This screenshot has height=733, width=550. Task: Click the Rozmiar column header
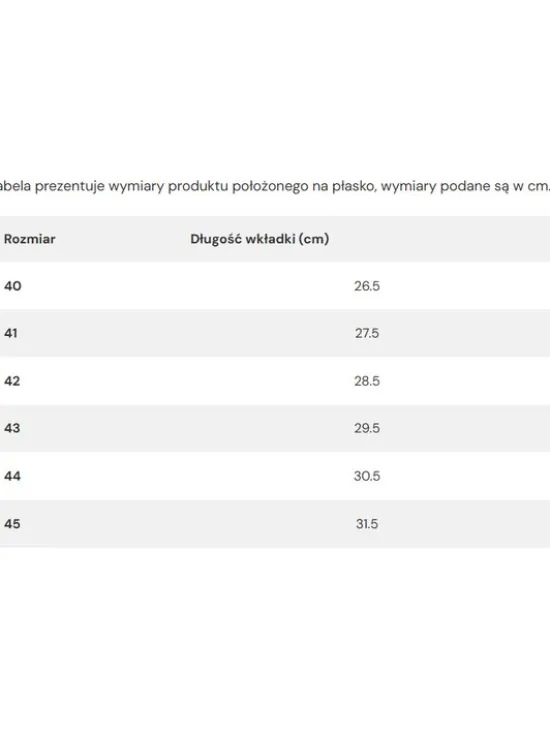(29, 239)
